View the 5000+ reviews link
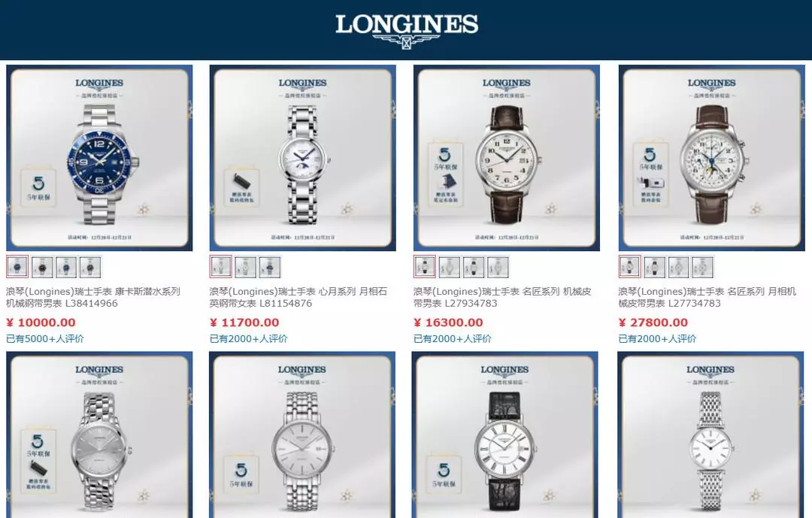 pyautogui.click(x=45, y=339)
